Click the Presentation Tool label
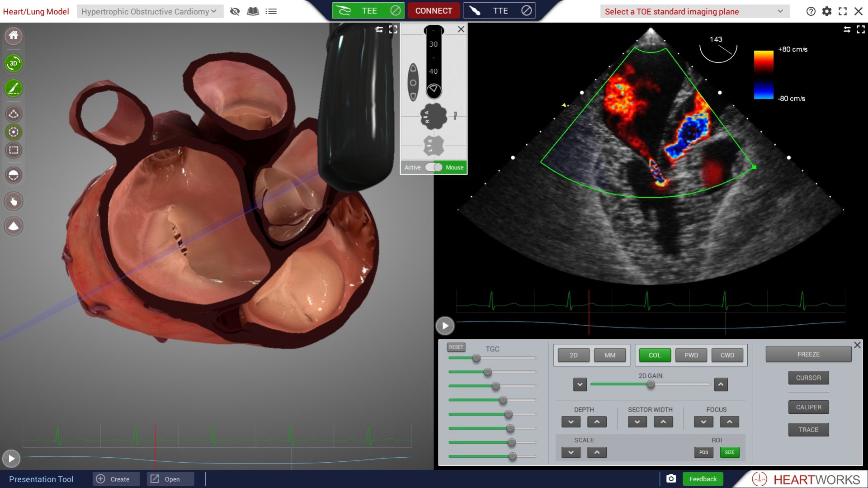 point(41,479)
